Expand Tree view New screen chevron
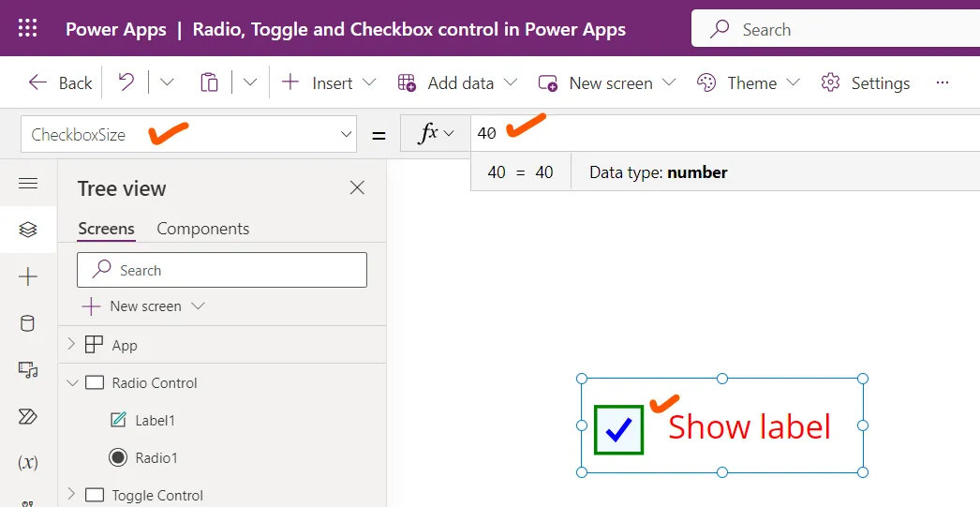The height and width of the screenshot is (507, 980). (x=198, y=306)
